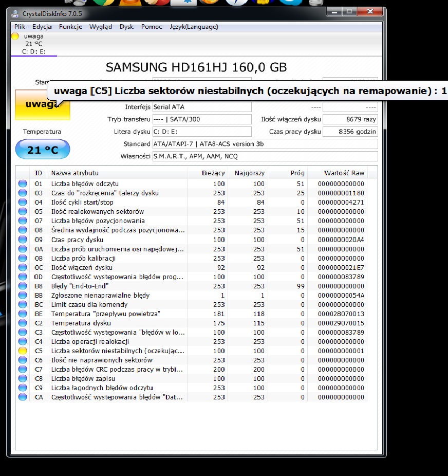The height and width of the screenshot is (476, 448).
Task: Click the status orb in row C4
Action: (x=23, y=341)
